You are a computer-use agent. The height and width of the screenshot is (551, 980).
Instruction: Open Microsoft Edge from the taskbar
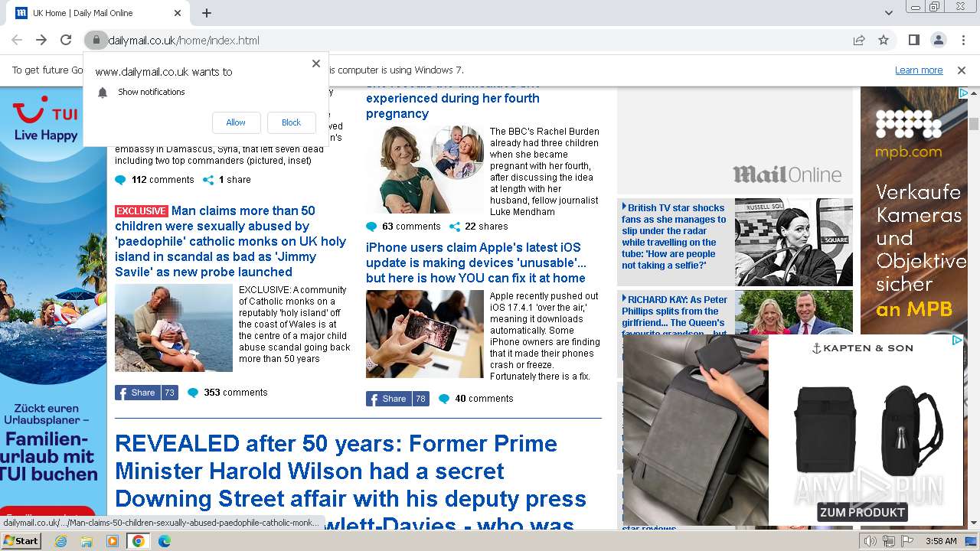(164, 541)
